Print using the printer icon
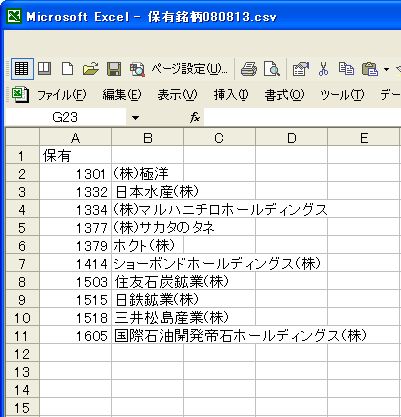Image resolution: width=401 pixels, height=417 pixels. pos(249,69)
